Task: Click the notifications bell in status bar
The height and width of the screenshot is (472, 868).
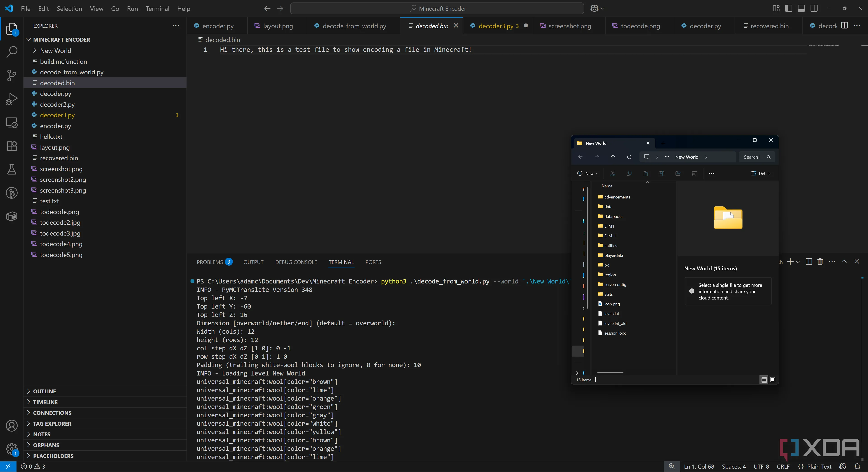Action: [x=857, y=466]
